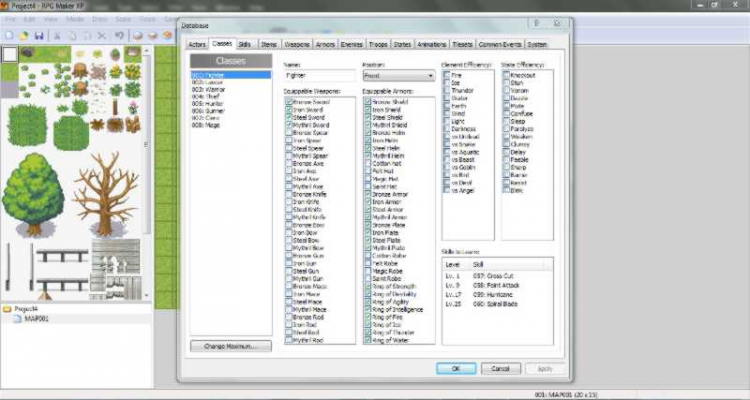Viewport: 750px width, 400px height.
Task: Check the Cotton Hat armor checkbox
Action: (367, 164)
